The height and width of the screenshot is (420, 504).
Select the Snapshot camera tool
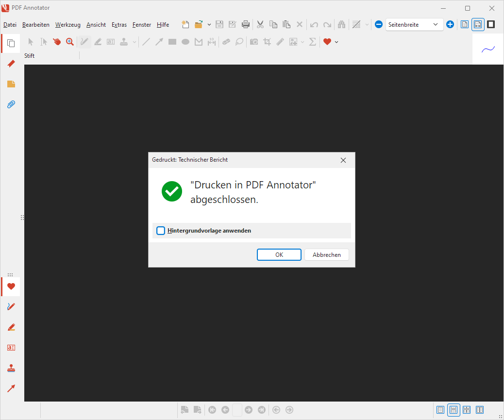click(x=253, y=42)
